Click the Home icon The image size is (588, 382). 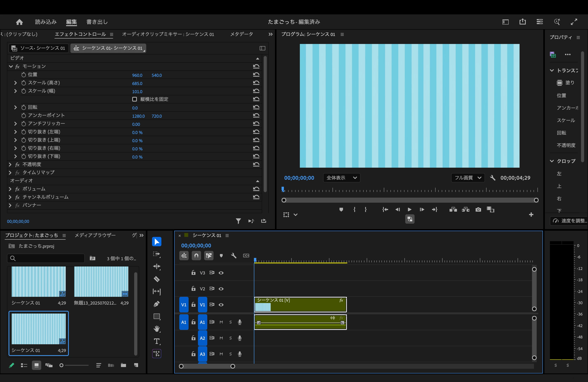[19, 22]
